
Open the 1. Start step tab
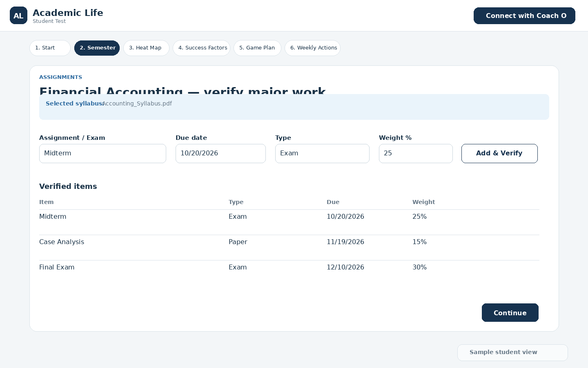point(50,48)
